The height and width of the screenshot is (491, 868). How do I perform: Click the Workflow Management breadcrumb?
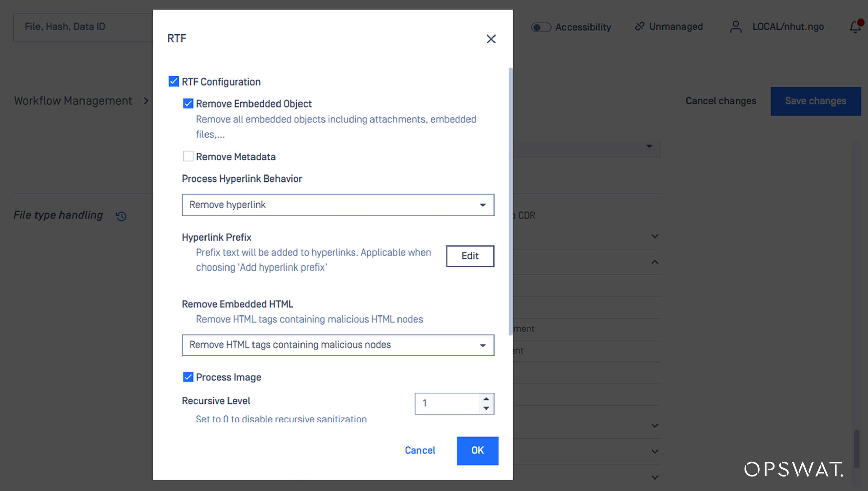point(73,100)
